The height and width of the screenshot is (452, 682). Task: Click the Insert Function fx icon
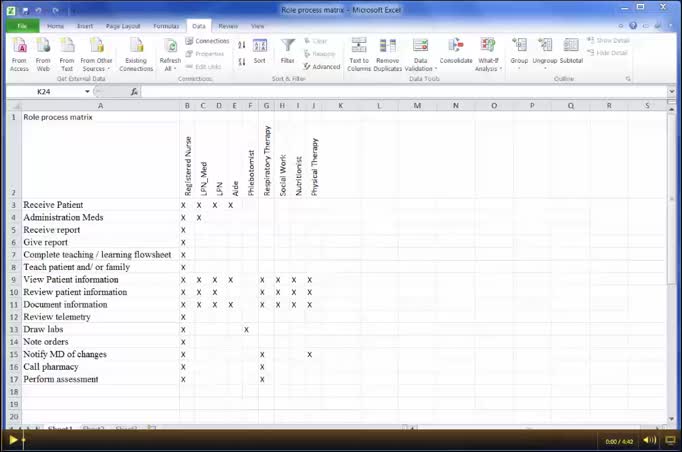click(x=134, y=91)
